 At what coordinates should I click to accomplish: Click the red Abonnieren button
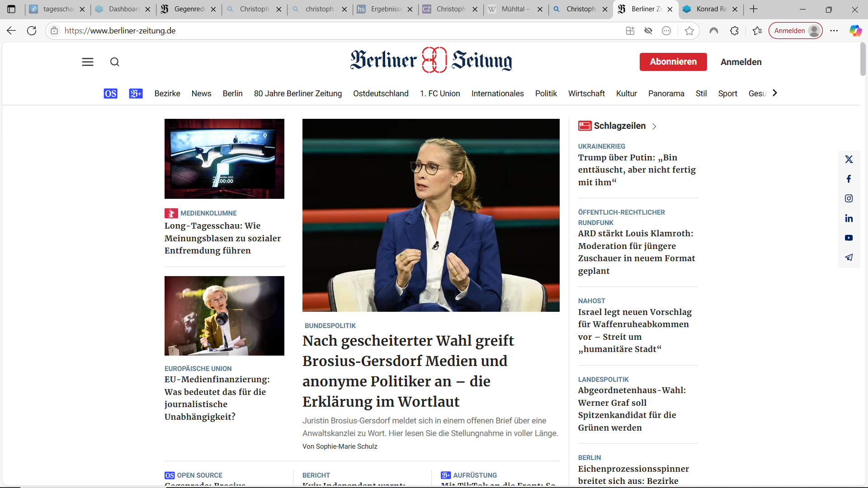[673, 62]
